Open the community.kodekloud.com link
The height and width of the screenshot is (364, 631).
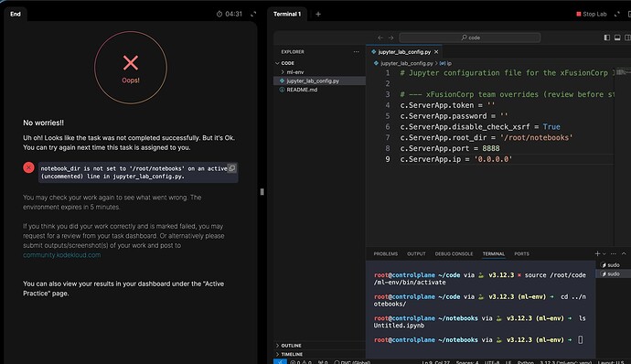(62, 255)
